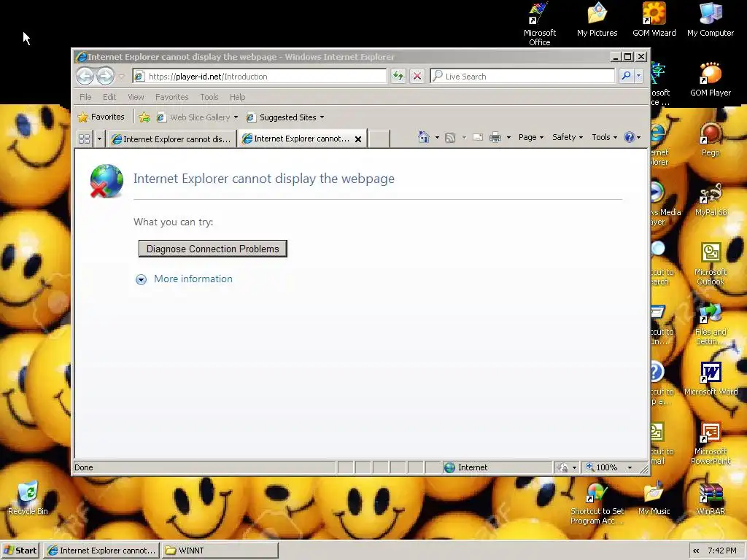Screen dimensions: 747x560
Task: Refresh the page using Refresh icon
Action: [398, 76]
